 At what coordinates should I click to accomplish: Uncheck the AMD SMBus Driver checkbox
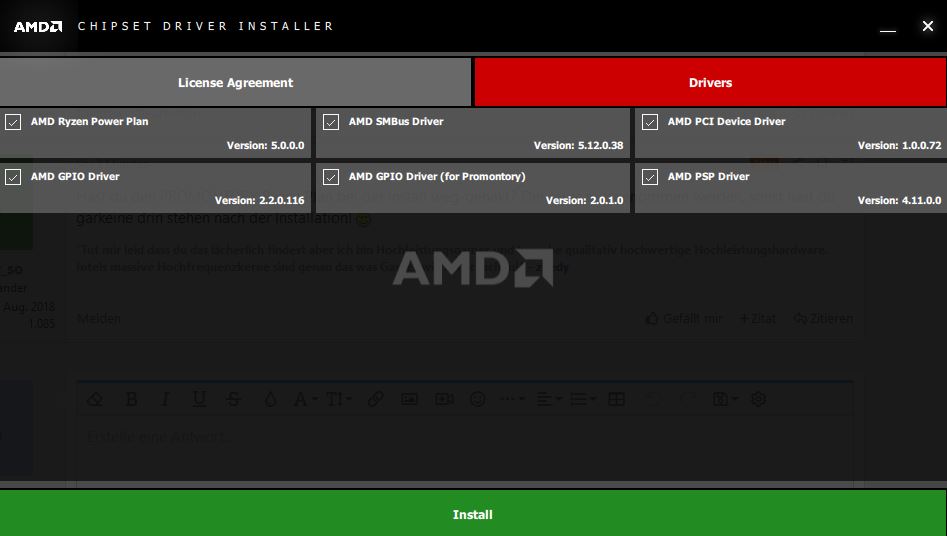tap(331, 122)
